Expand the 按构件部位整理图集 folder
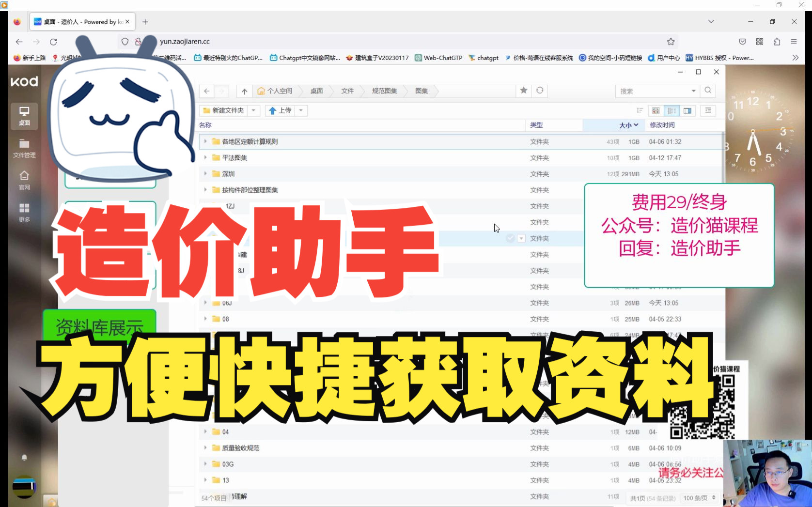Image resolution: width=812 pixels, height=507 pixels. [x=205, y=190]
